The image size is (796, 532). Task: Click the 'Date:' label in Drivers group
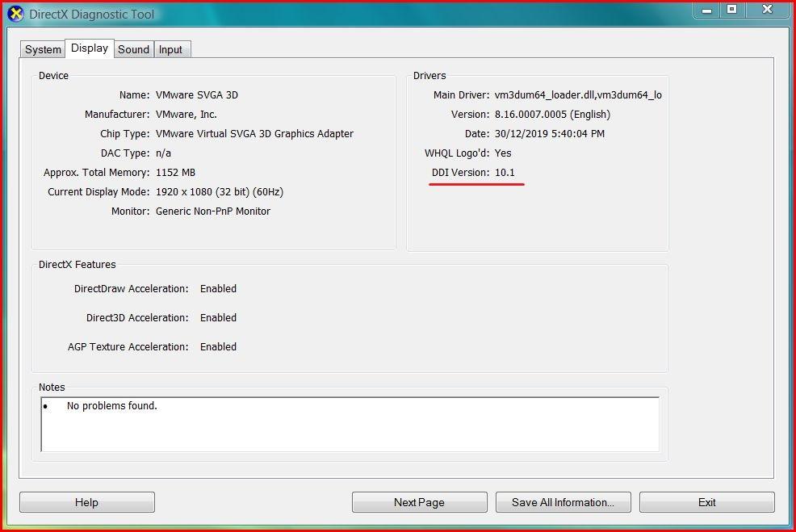(x=477, y=133)
